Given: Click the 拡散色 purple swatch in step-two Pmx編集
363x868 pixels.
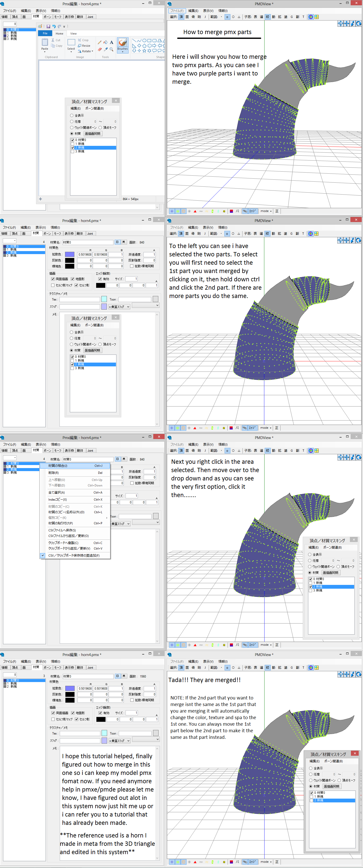Looking at the screenshot, I should pos(69,254).
